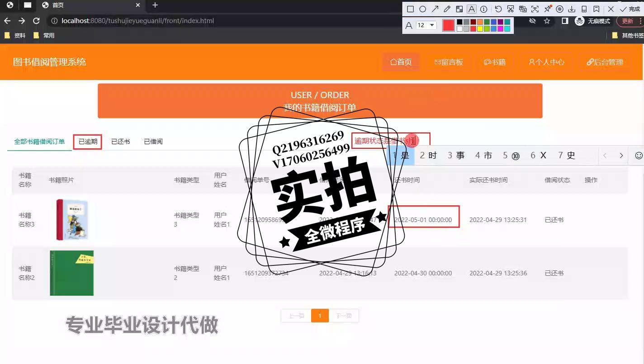Click the 上一页 previous page button
The height and width of the screenshot is (364, 644).
pyautogui.click(x=296, y=316)
